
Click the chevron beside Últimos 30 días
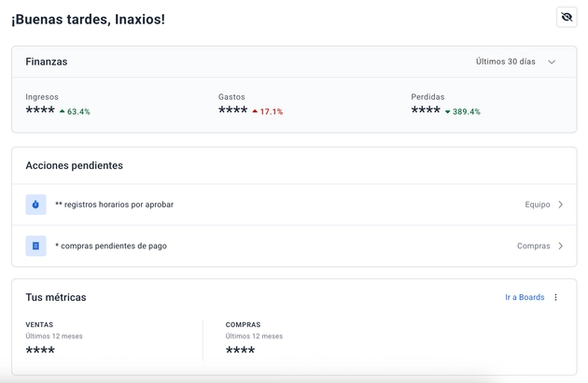pyautogui.click(x=552, y=62)
